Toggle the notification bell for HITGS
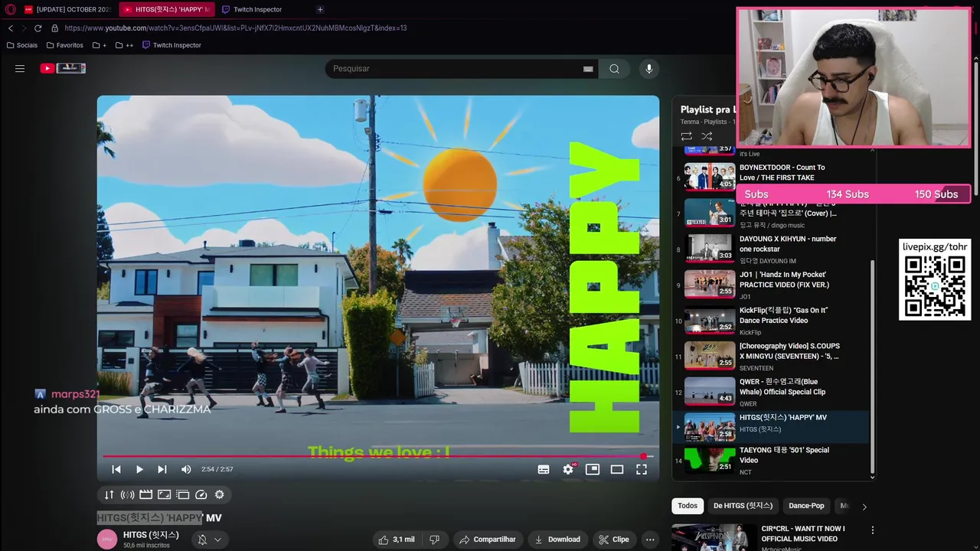 (x=202, y=540)
